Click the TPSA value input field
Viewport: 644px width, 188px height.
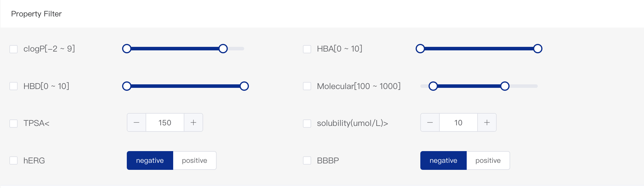point(165,122)
